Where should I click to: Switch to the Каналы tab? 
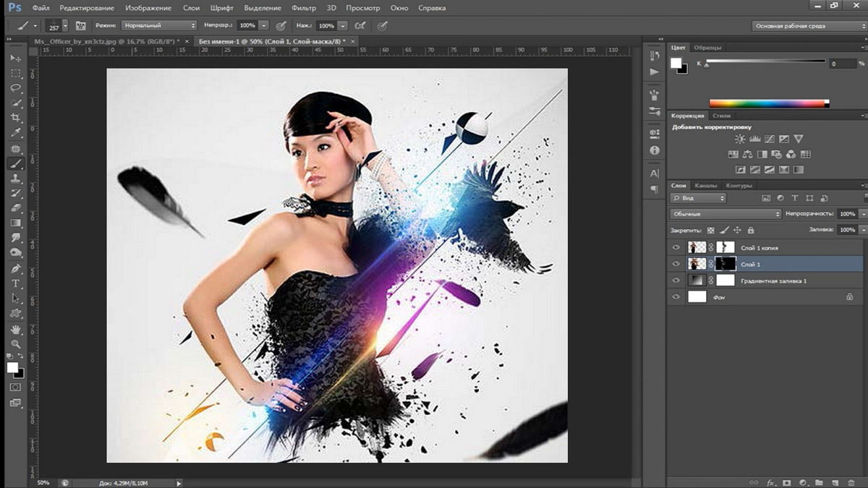click(x=705, y=186)
